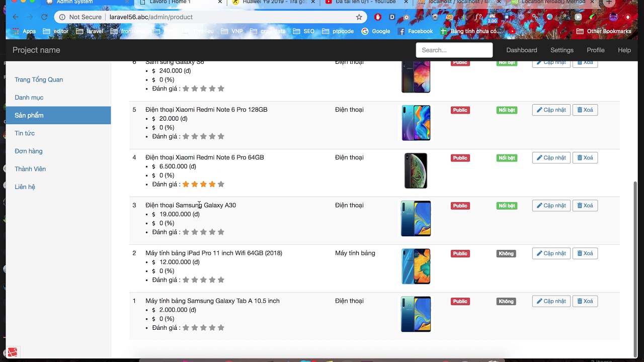Open 'Trang Tổng Quan' in sidebar
The image size is (644, 362).
39,80
